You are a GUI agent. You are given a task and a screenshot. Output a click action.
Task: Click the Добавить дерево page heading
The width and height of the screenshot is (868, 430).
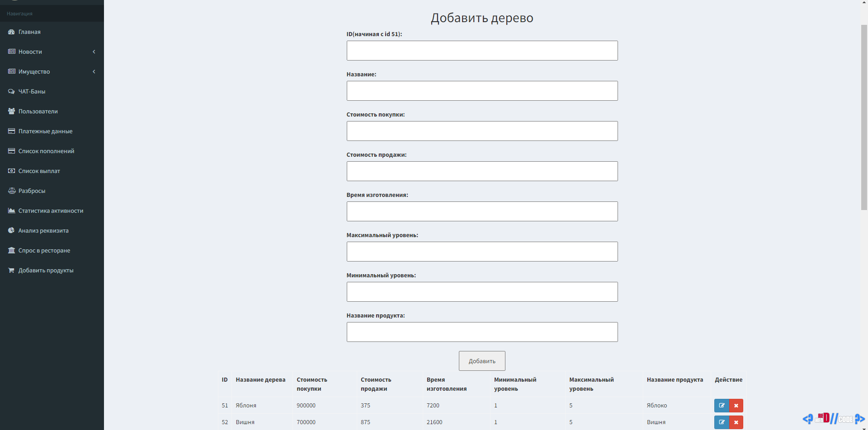click(482, 18)
